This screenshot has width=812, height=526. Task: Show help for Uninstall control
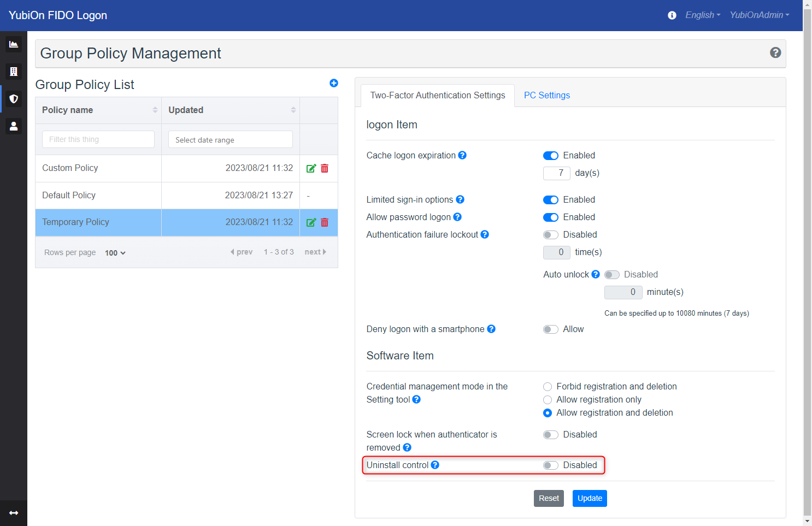click(435, 465)
